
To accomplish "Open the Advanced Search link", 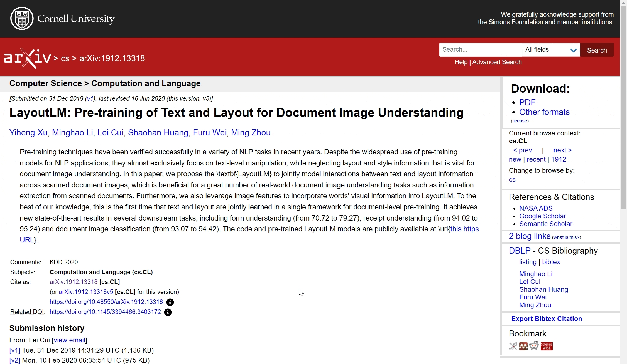I will [497, 62].
